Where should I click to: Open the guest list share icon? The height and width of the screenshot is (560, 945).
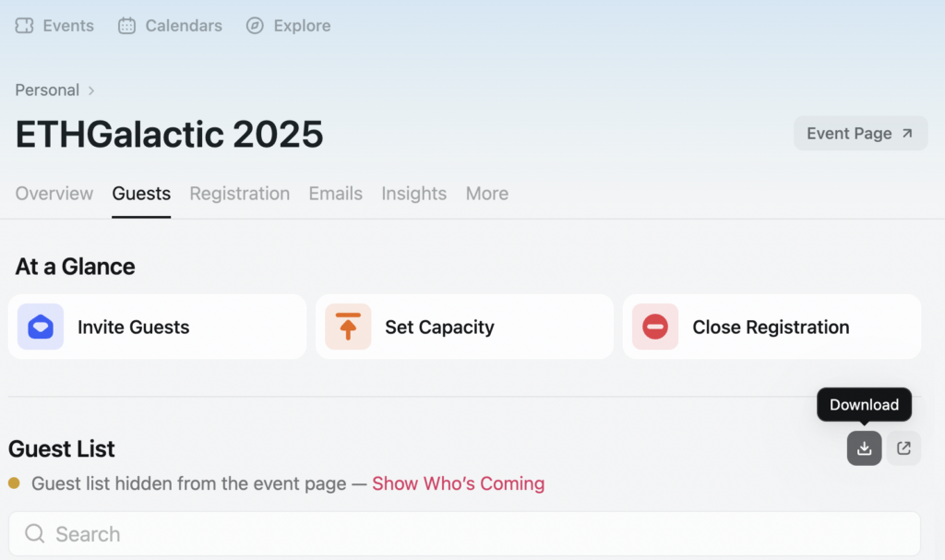(903, 447)
